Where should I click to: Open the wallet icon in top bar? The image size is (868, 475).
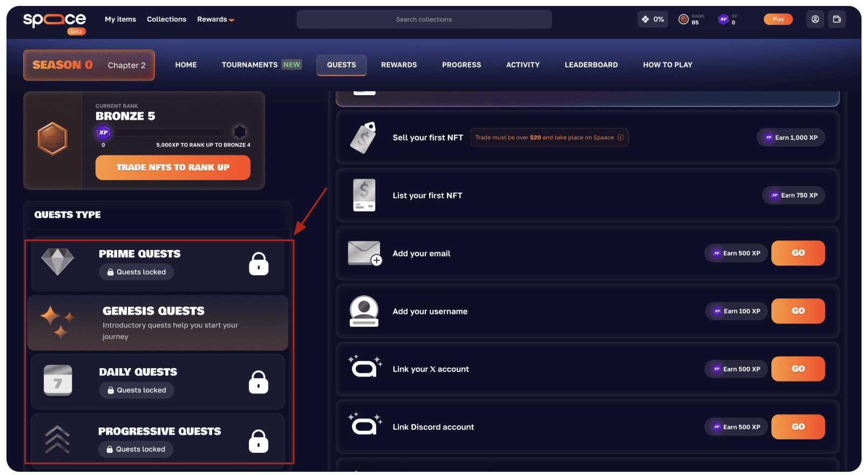click(837, 19)
